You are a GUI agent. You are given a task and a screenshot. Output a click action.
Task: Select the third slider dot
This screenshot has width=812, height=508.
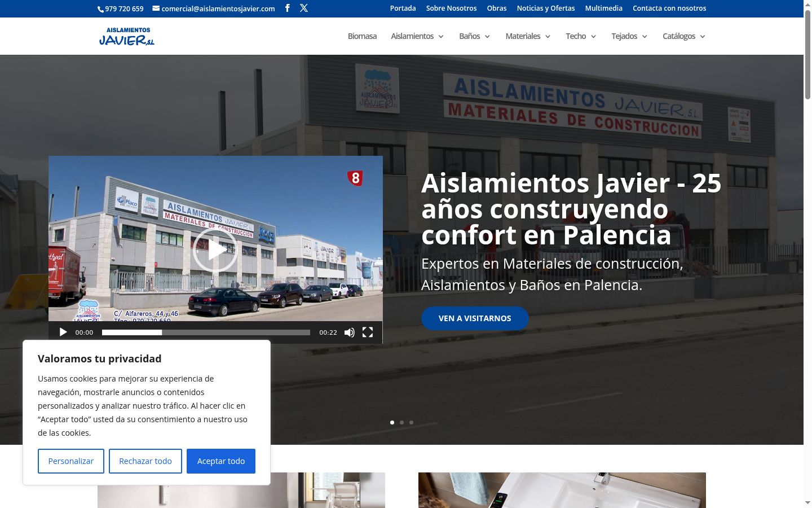pyautogui.click(x=411, y=422)
